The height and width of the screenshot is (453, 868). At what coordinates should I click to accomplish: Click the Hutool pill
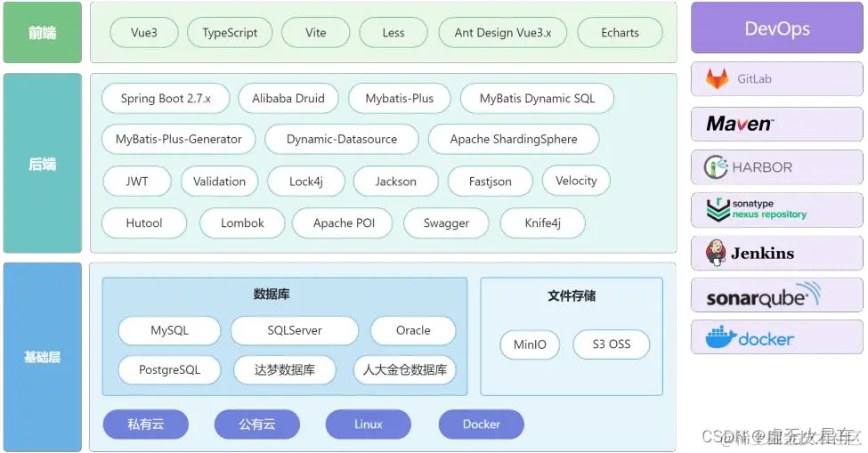coord(144,222)
